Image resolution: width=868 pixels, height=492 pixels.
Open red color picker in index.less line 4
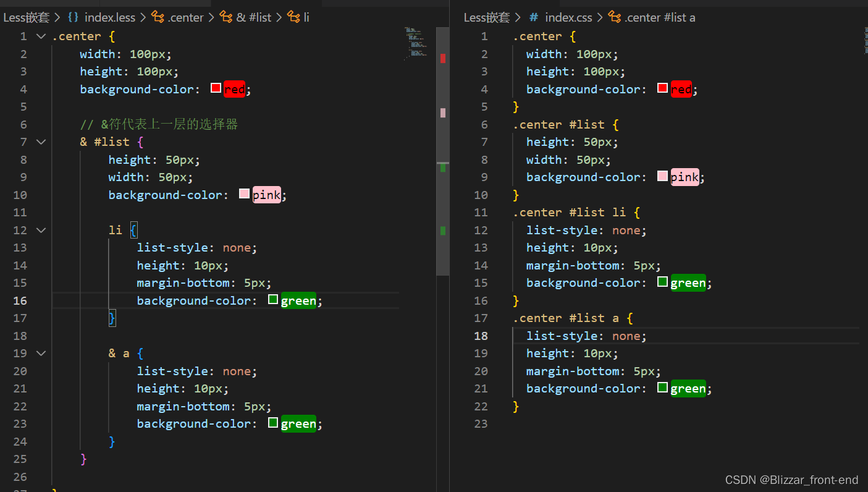(x=216, y=88)
